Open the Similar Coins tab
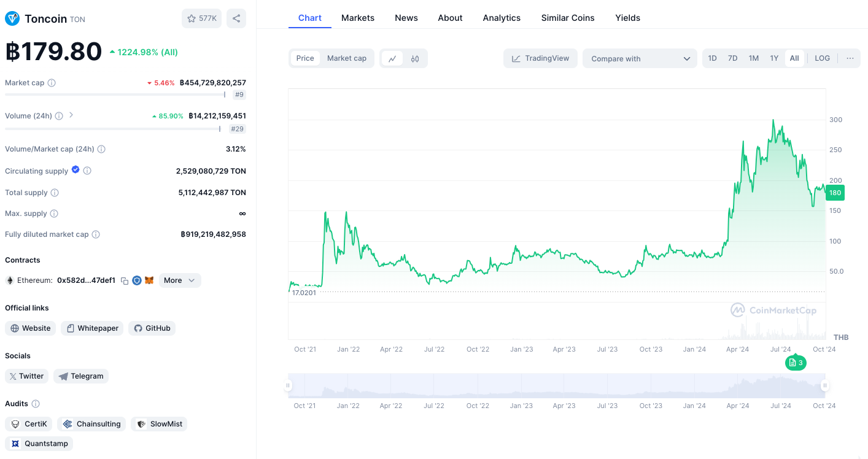The image size is (868, 459). [568, 18]
